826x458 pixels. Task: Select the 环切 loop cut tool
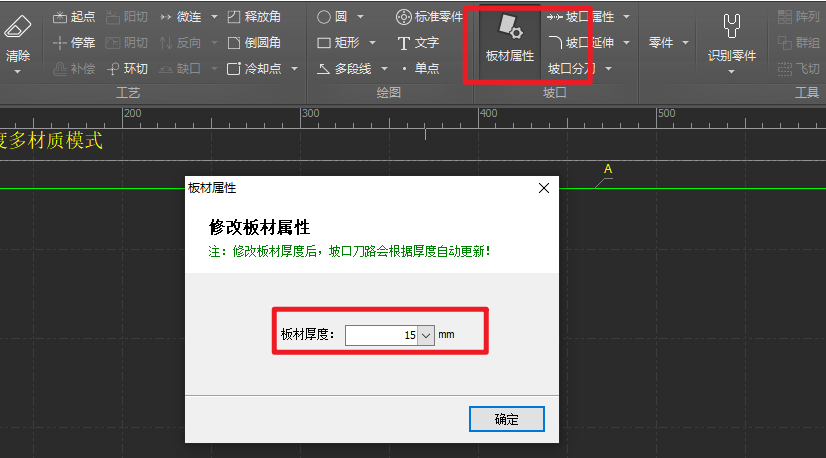pyautogui.click(x=127, y=69)
